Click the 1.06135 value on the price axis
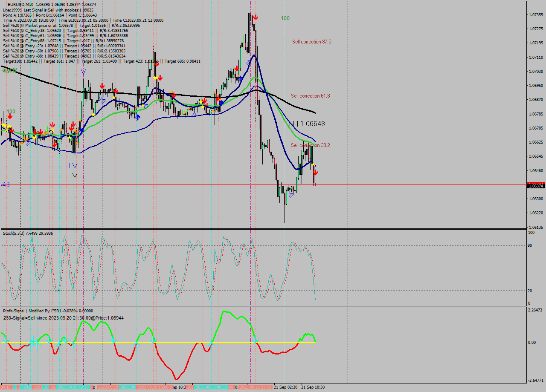 (536, 227)
